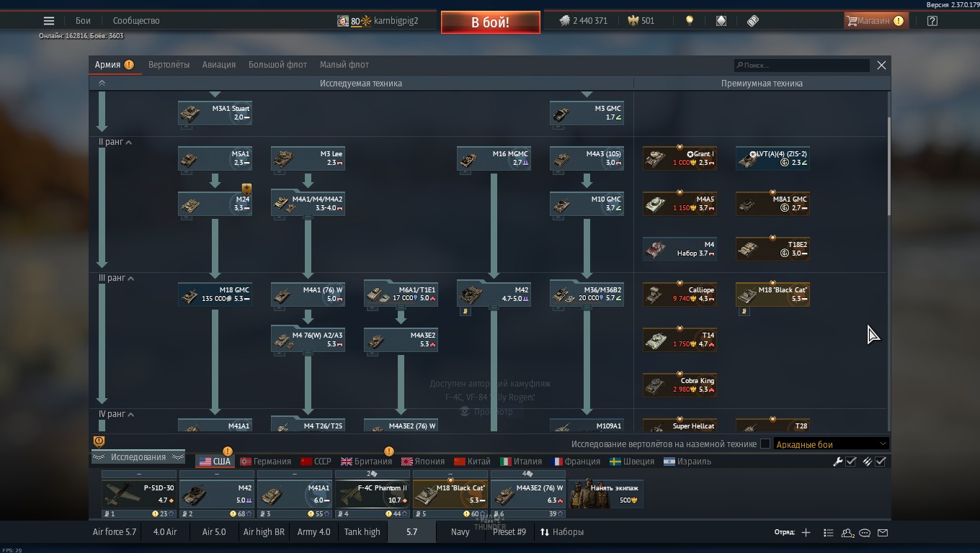Select the M16 MGMC vehicle card

click(494, 158)
